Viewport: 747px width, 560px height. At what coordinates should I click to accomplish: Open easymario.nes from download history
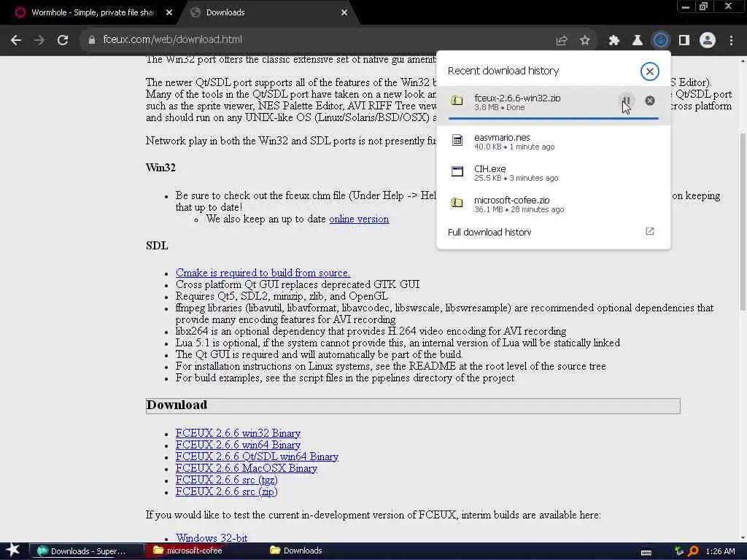553,141
